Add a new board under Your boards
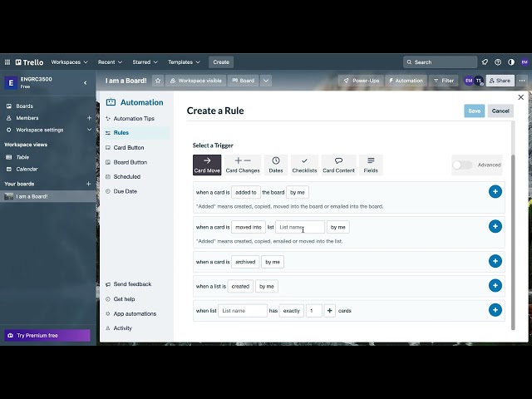Image resolution: width=532 pixels, height=399 pixels. click(x=89, y=184)
